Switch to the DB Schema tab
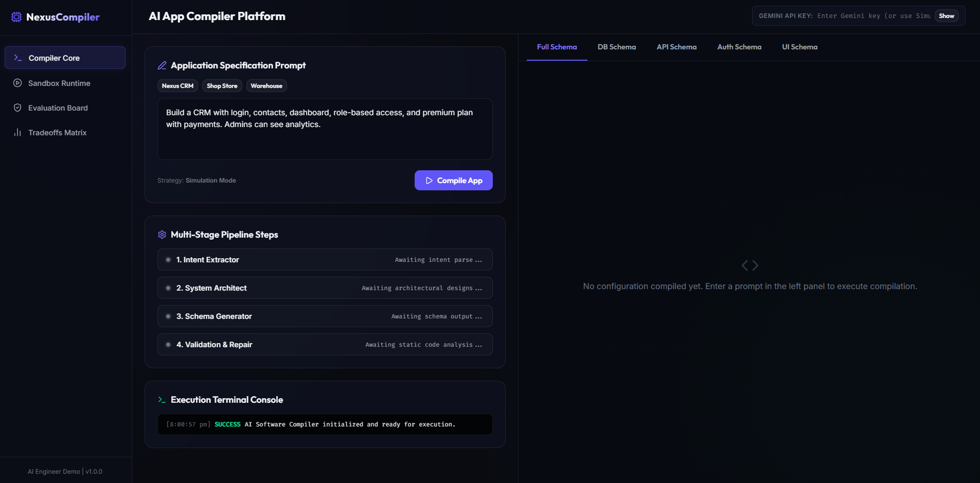The height and width of the screenshot is (483, 980). pos(617,47)
